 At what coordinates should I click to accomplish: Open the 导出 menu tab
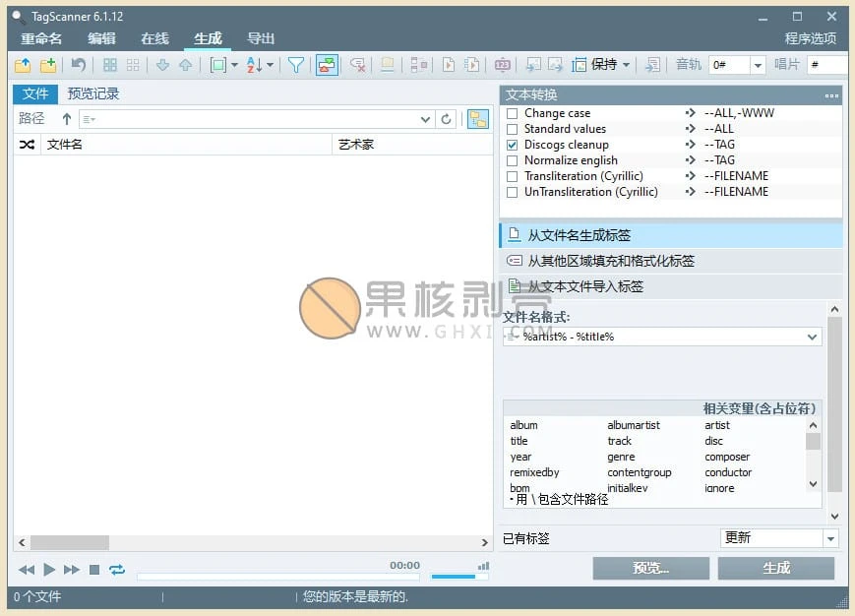pyautogui.click(x=261, y=38)
